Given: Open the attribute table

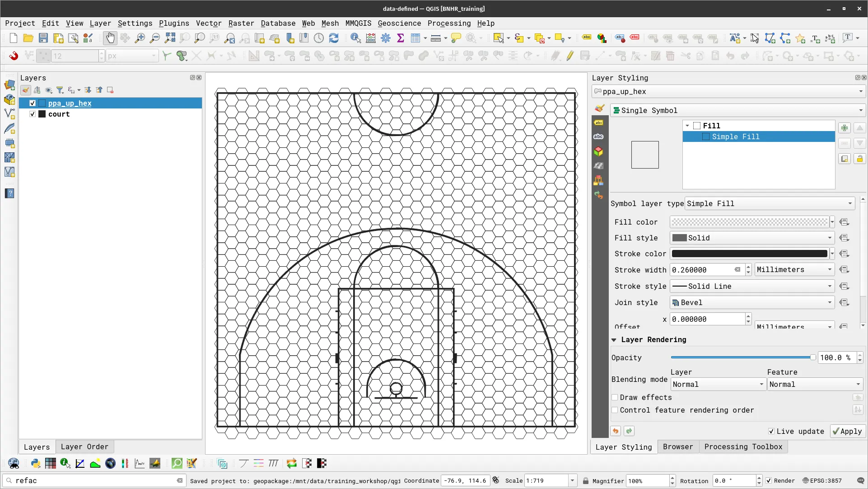Looking at the screenshot, I should click(x=416, y=38).
